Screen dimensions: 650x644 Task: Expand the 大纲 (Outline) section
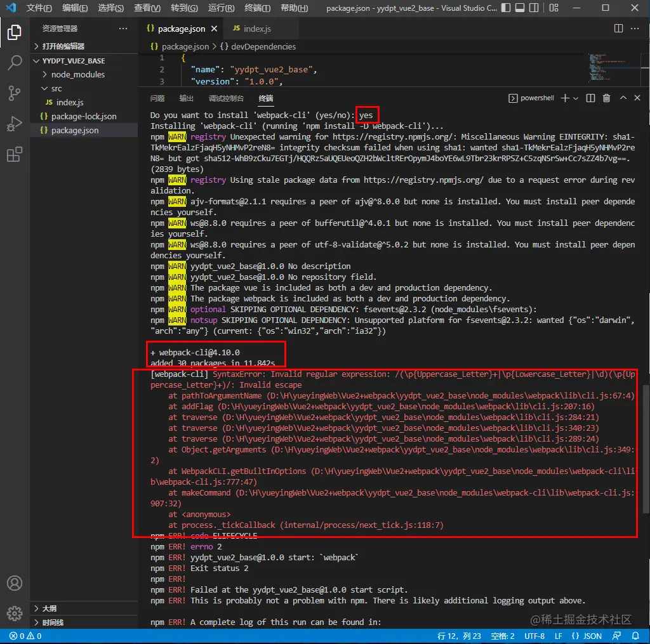[x=84, y=608]
